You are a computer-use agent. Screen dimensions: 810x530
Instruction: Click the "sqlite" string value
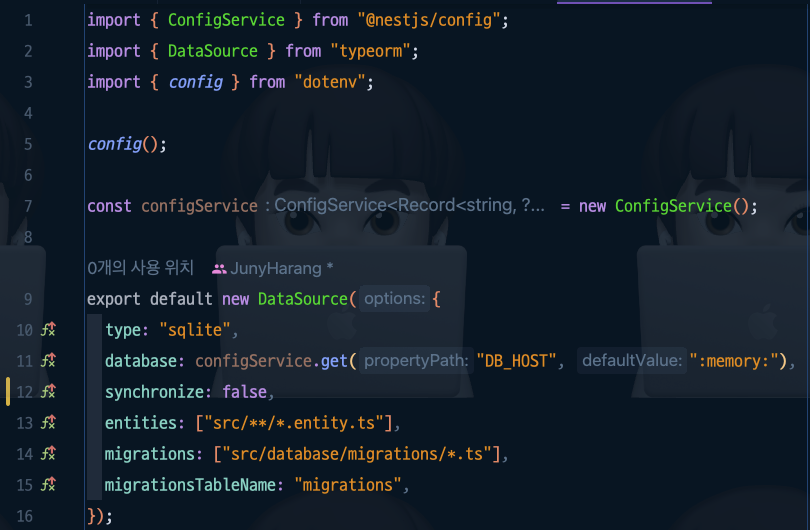click(195, 330)
